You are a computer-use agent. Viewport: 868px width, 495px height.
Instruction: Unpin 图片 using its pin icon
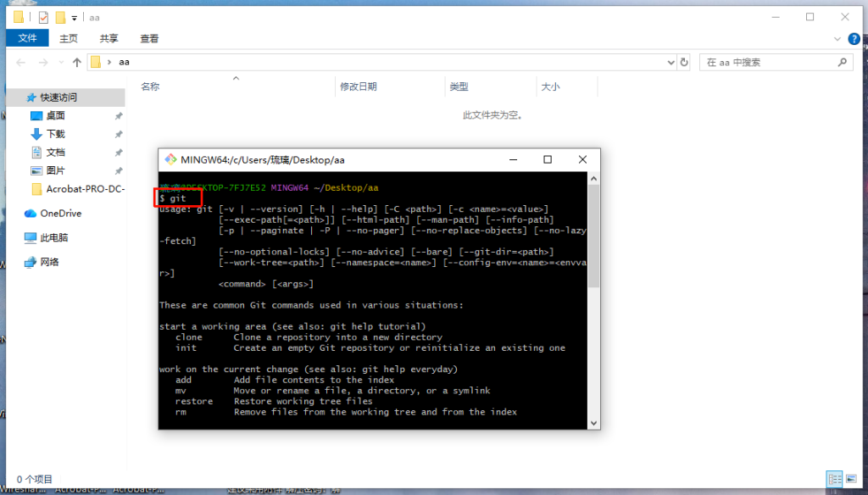[x=118, y=170]
